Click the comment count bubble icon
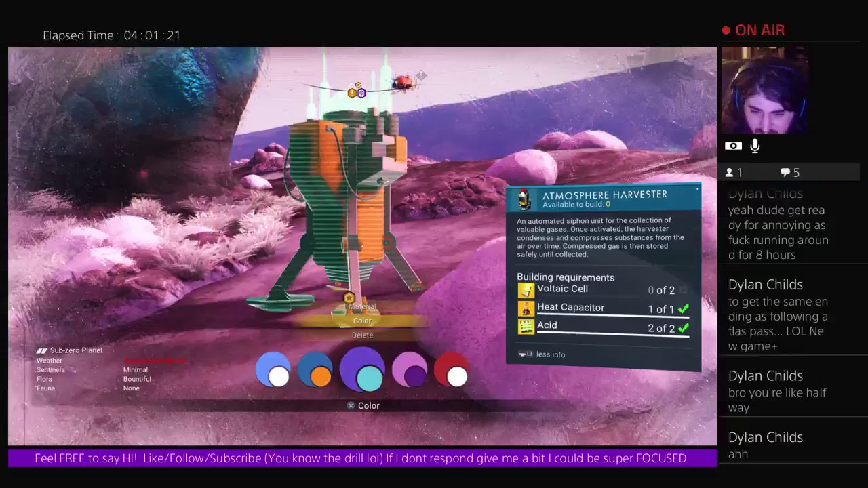Viewport: 868px width, 488px height. click(x=785, y=173)
